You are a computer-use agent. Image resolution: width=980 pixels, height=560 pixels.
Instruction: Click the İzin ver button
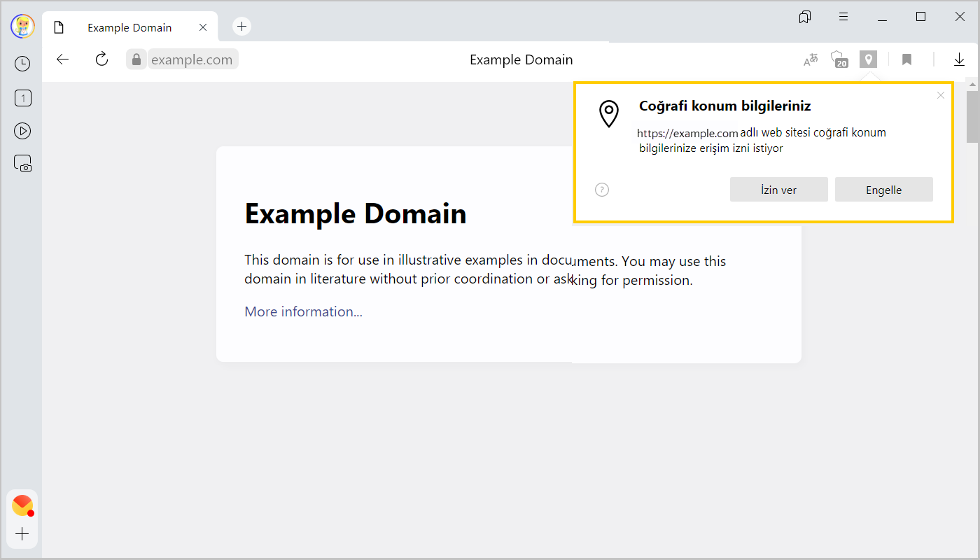coord(778,190)
